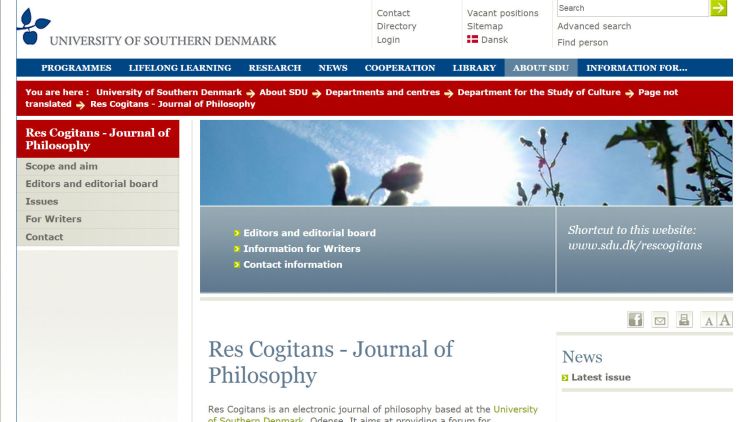Image resolution: width=747 pixels, height=422 pixels.
Task: Open the Contact link in header
Action: [393, 13]
